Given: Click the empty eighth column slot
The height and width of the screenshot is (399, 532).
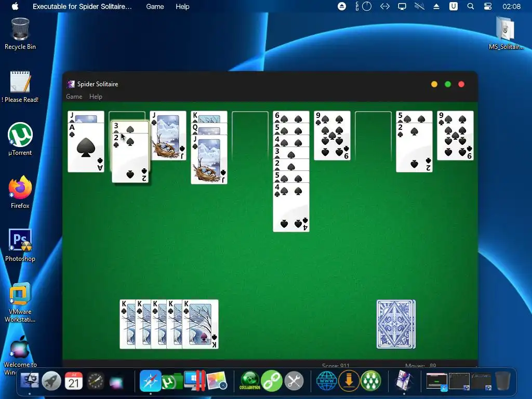Looking at the screenshot, I should 373,136.
